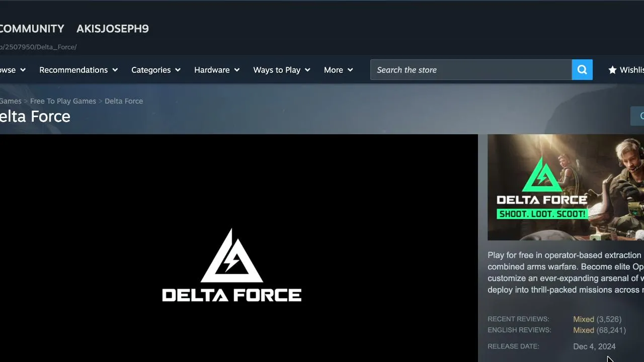Click the Delta Force logo in the video area
Screen dimensions: 644x362
[232, 265]
